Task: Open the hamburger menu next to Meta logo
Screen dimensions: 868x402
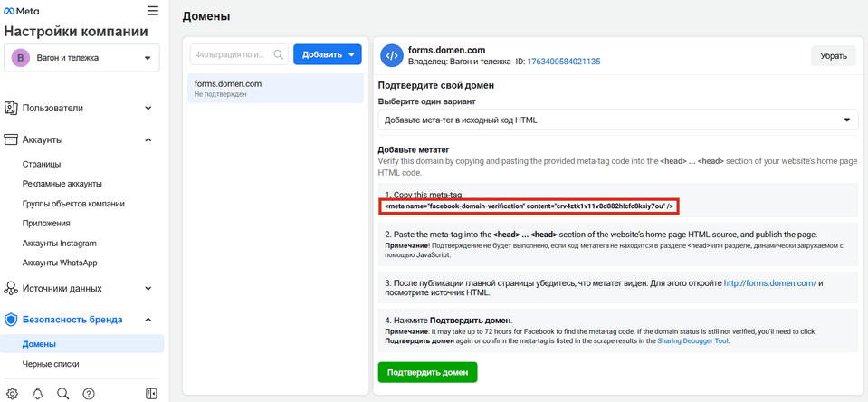Action: pos(152,11)
